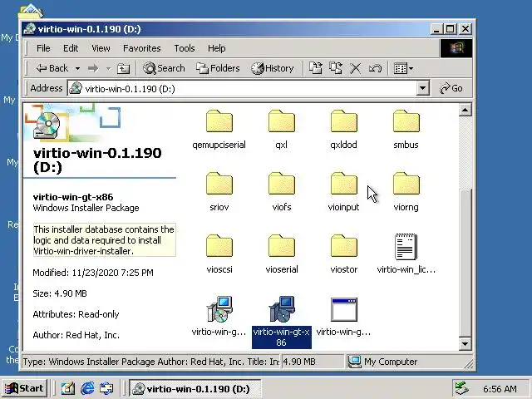
Task: Click the Size: 4.90 MB text
Action: point(60,293)
